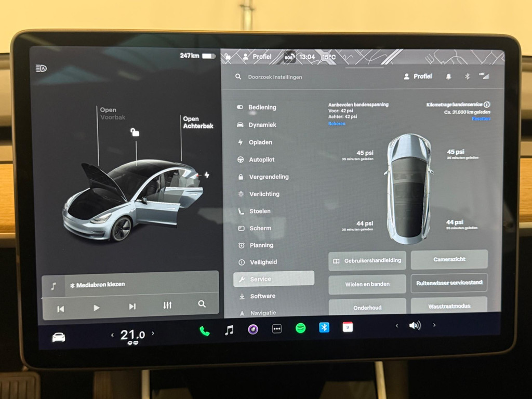Viewport: 532px width, 399px height.
Task: Open the phone app in the dock
Action: [x=205, y=330]
